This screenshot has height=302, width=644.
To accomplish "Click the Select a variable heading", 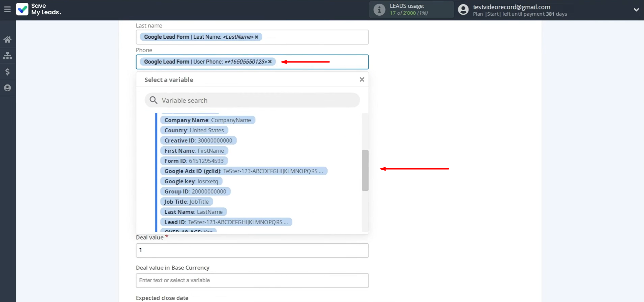I will coord(169,80).
